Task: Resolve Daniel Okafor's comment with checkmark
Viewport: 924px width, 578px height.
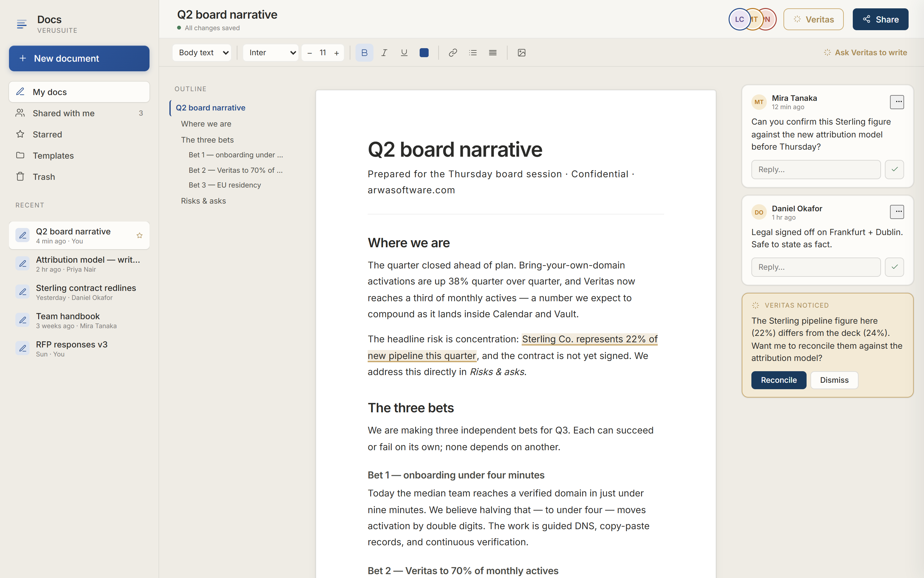Action: click(894, 267)
